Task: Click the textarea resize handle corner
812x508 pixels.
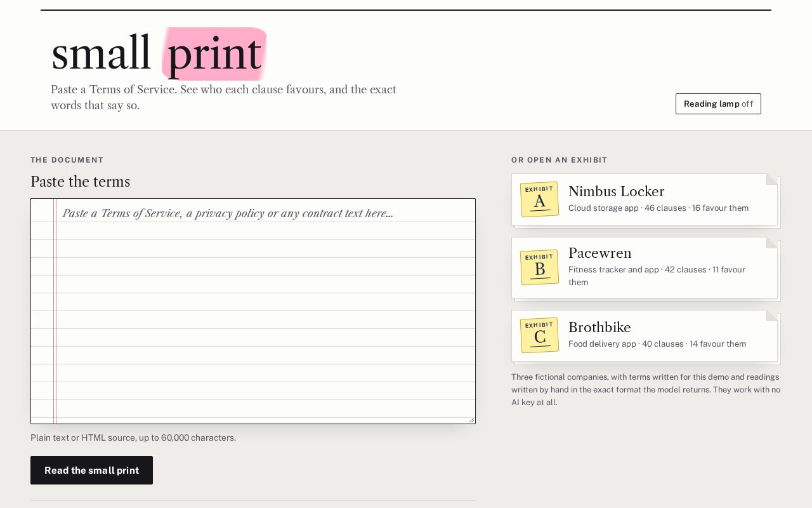Action: (471, 420)
